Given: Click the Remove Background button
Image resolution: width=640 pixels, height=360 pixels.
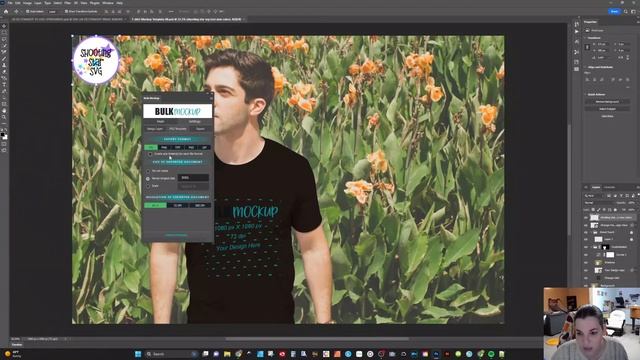Looking at the screenshot, I should [x=607, y=102].
